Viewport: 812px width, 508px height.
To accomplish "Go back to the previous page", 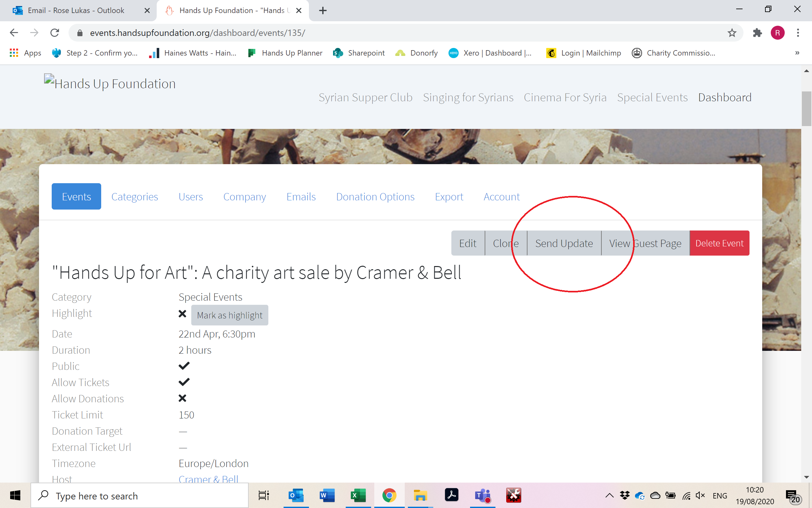I will 14,33.
